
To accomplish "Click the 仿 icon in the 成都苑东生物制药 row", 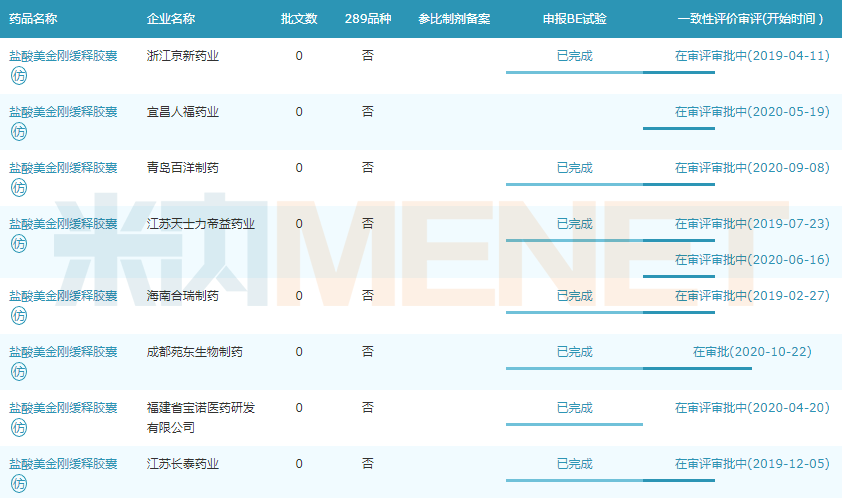I will click(19, 371).
